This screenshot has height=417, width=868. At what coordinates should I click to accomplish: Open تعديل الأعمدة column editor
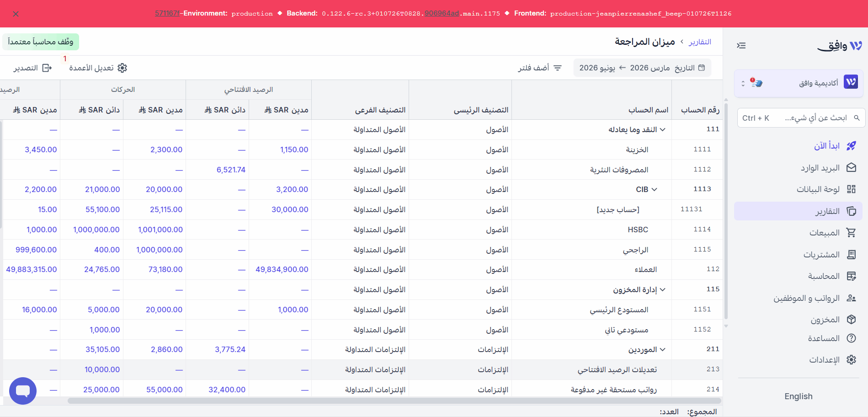[98, 68]
